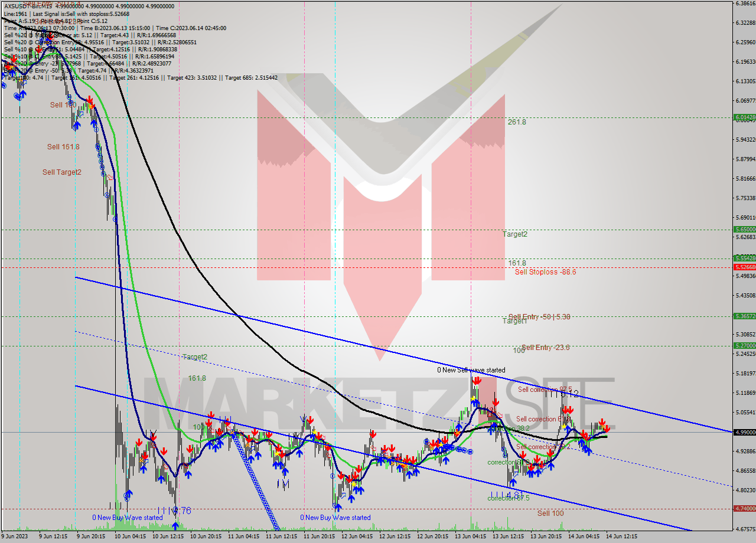Click the AXSUSD chart title line
The image size is (756, 543).
[89, 6]
